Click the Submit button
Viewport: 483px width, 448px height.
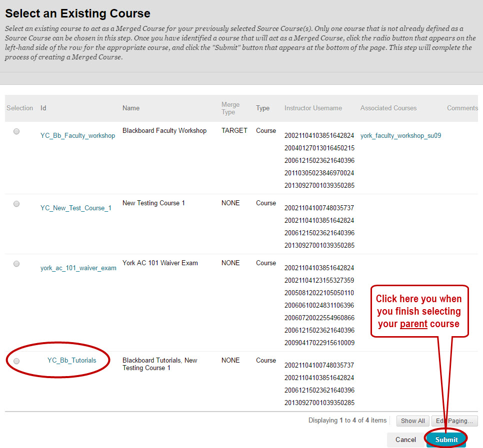point(446,440)
